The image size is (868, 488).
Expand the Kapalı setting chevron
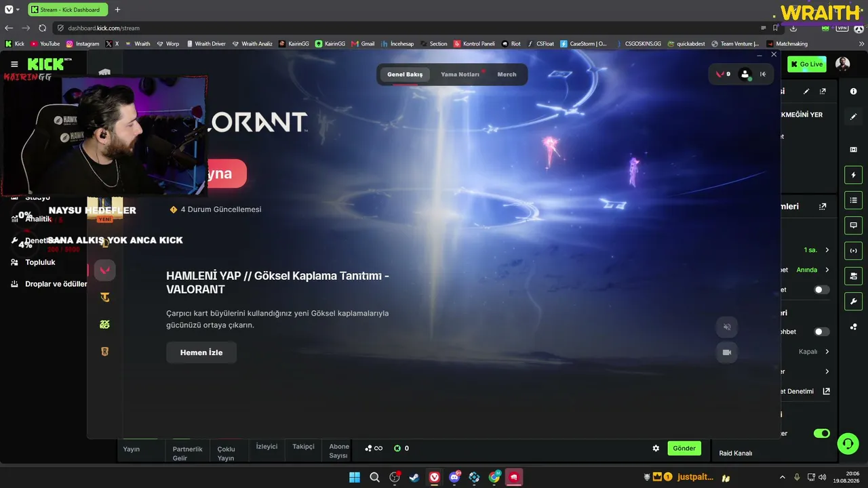(827, 352)
